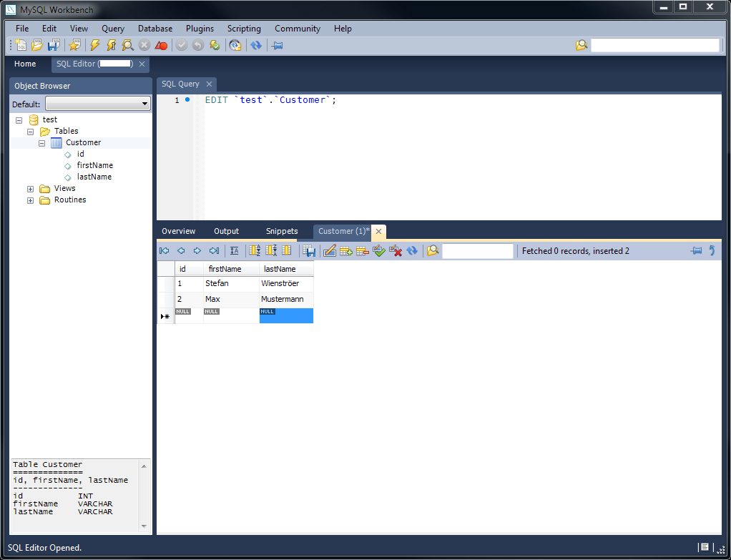Click the stop query execution icon
The width and height of the screenshot is (731, 560).
144,45
